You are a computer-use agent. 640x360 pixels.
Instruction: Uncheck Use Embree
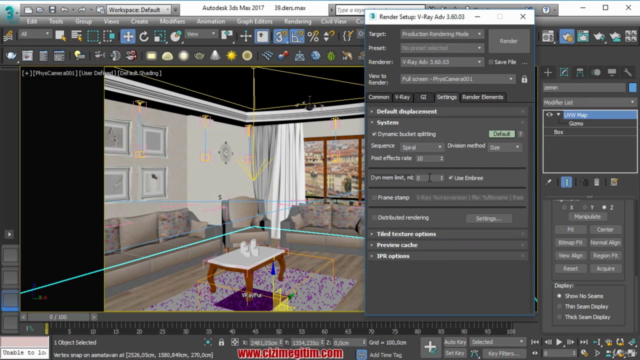(451, 178)
